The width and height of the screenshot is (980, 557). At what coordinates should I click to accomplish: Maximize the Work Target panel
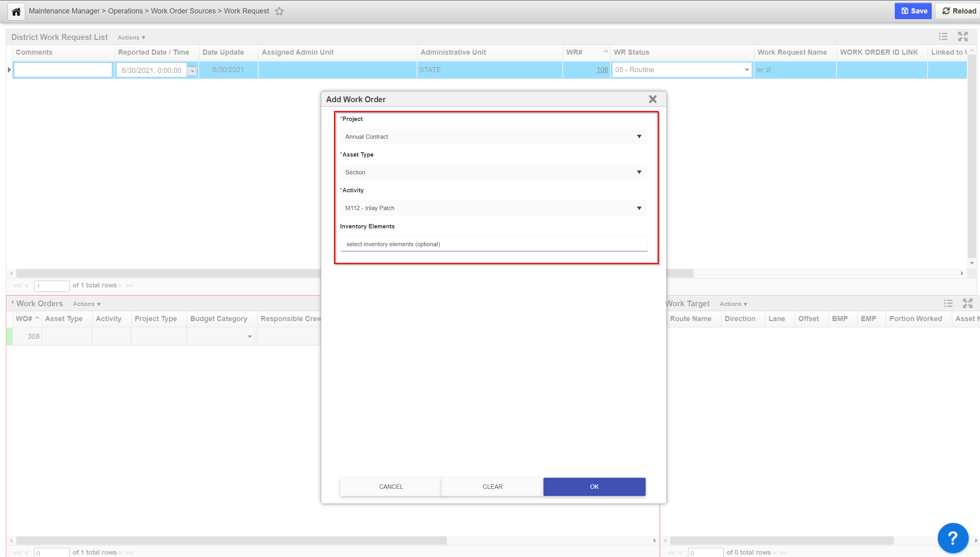[x=968, y=304]
